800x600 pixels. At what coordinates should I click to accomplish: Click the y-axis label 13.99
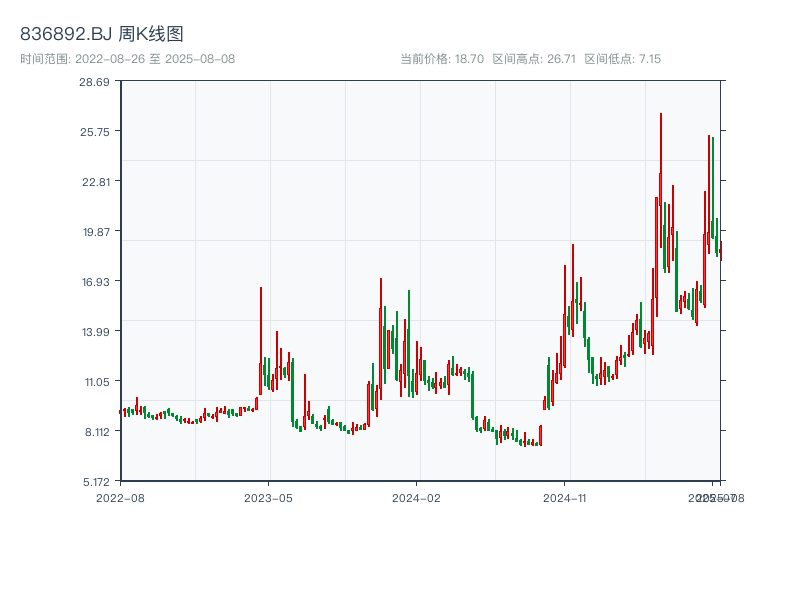point(96,333)
